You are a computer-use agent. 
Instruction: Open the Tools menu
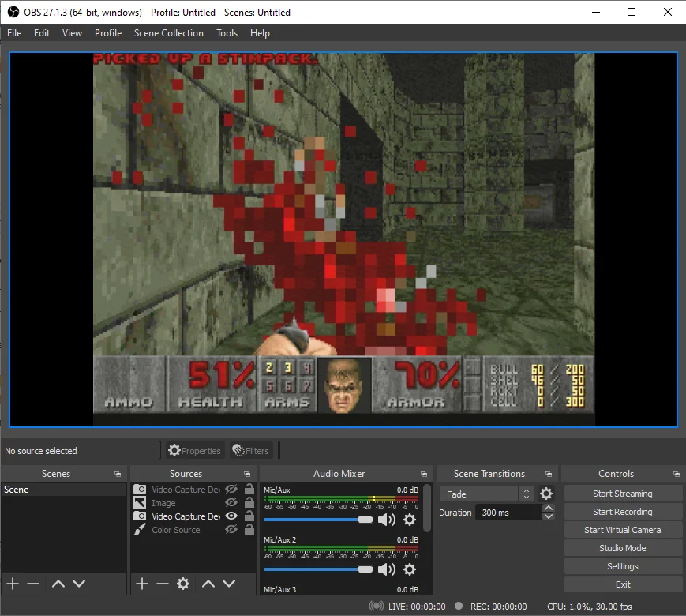(x=227, y=33)
